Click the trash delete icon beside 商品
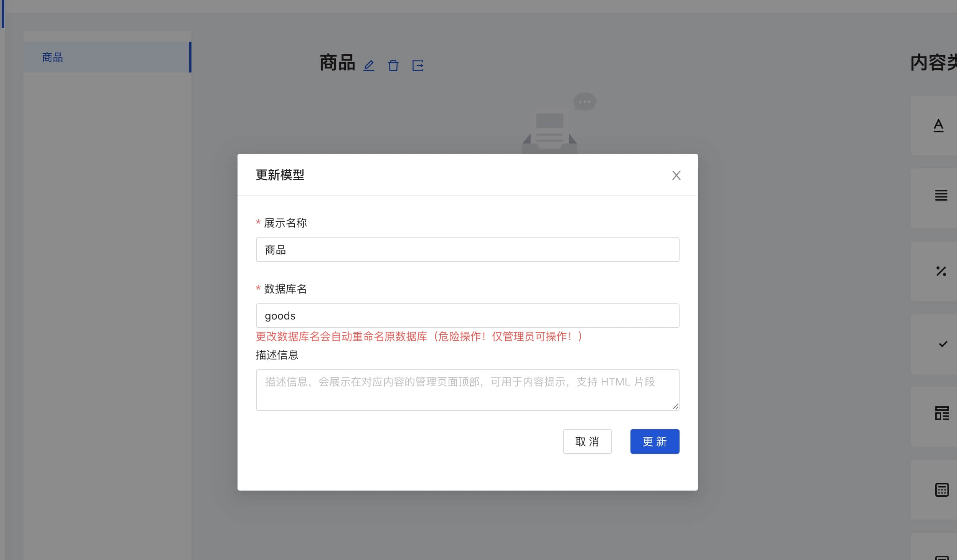This screenshot has width=957, height=560. click(393, 66)
